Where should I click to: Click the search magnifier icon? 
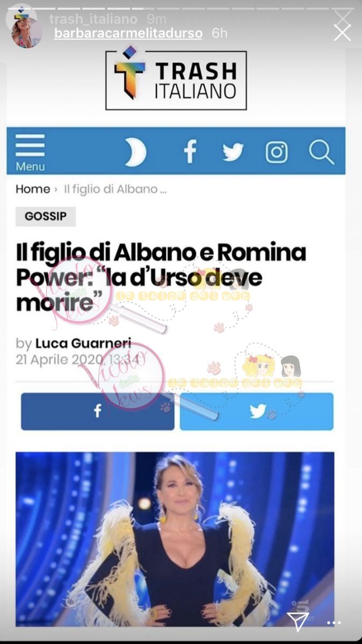pyautogui.click(x=321, y=152)
